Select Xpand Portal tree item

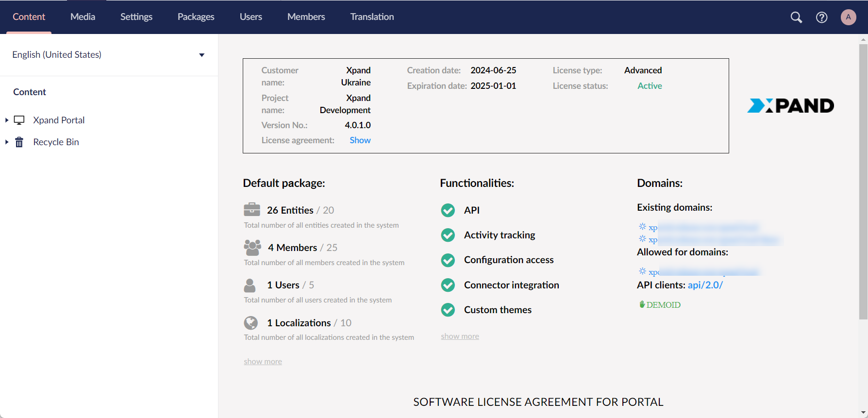tap(59, 120)
